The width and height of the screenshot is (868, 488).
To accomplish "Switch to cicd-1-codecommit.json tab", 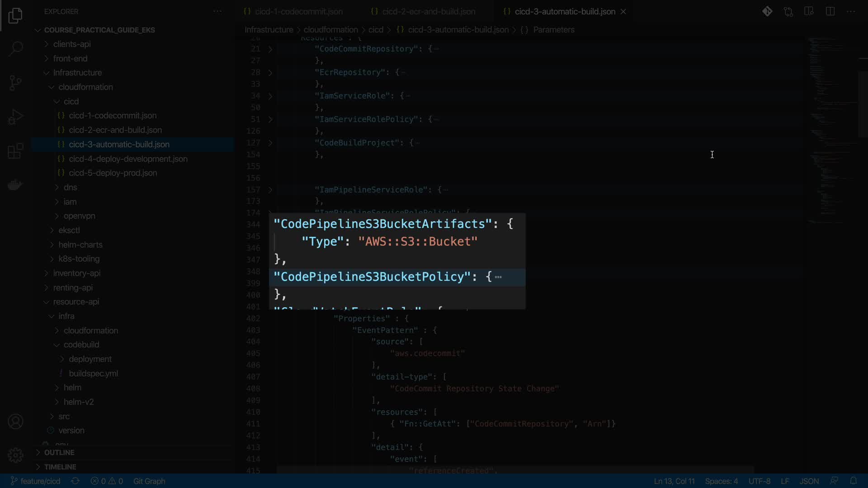I will 298,11.
